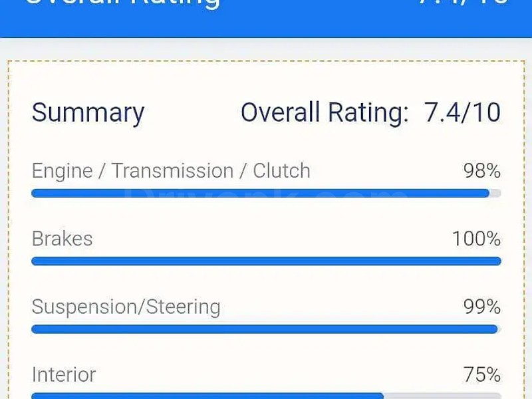The height and width of the screenshot is (399, 532).
Task: Click the dashed top border of Summary card
Action: point(266,62)
